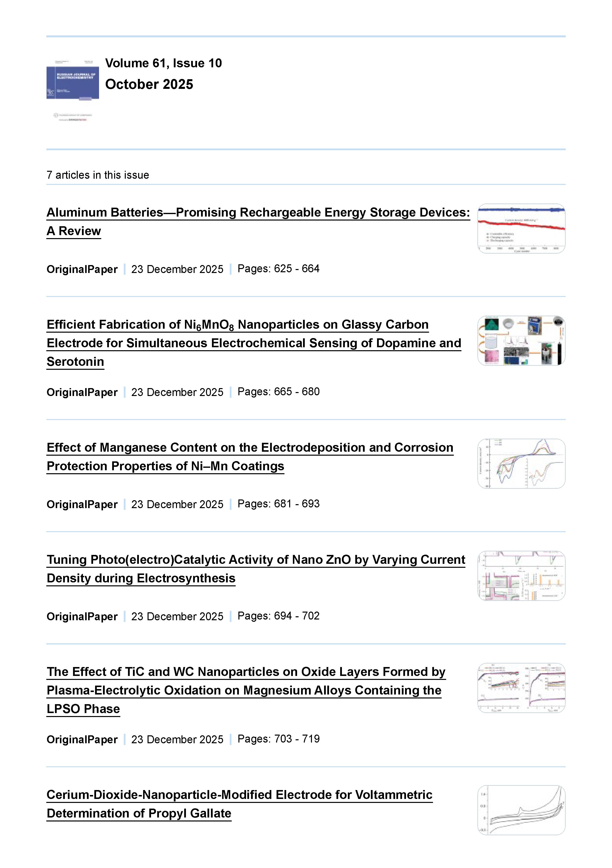Screen dimensions: 612x868
Task: Open the Nano ZnO photocatalytic article
Action: (x=256, y=560)
